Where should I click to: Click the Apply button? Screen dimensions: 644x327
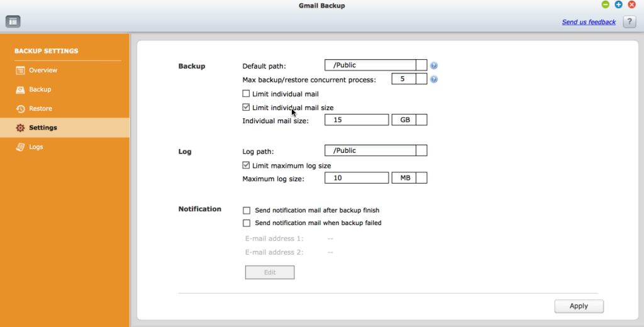pyautogui.click(x=579, y=306)
